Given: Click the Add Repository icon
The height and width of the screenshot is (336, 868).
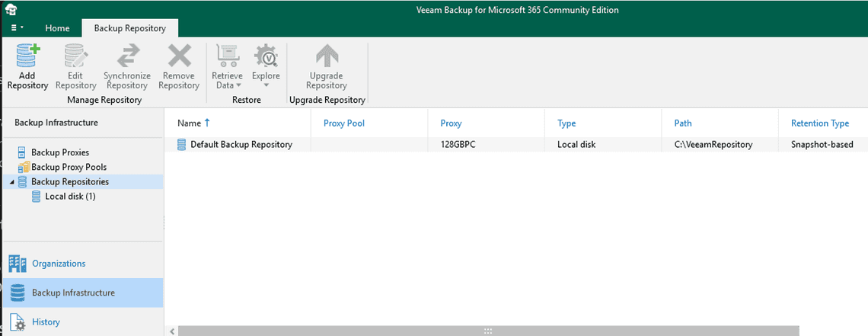Looking at the screenshot, I should [x=27, y=57].
